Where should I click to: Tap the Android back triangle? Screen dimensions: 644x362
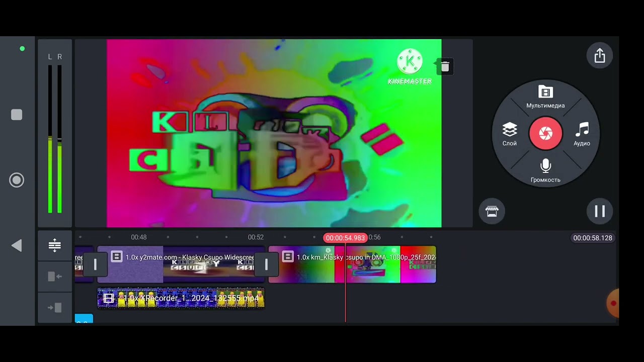pyautogui.click(x=17, y=245)
